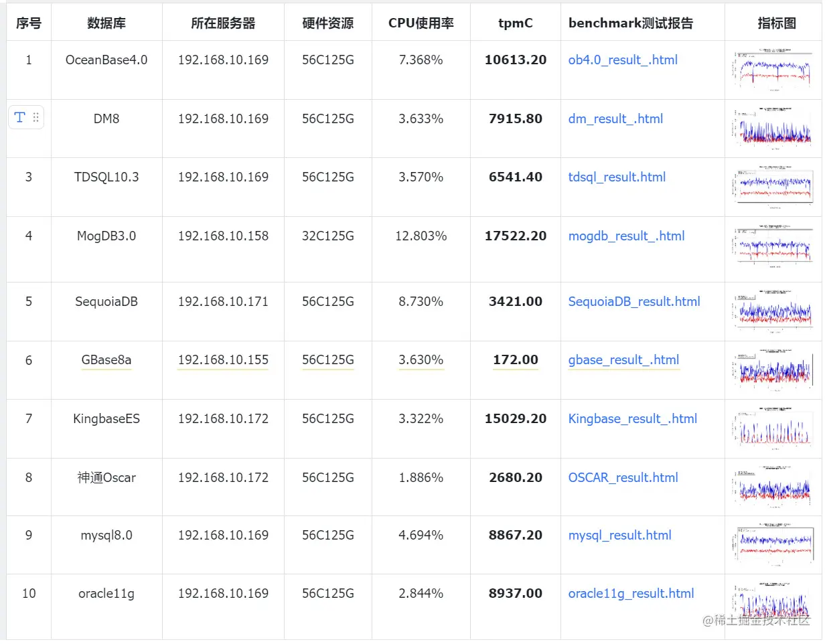
Task: View the DM8 metrics chart thumbnail
Action: tap(773, 128)
